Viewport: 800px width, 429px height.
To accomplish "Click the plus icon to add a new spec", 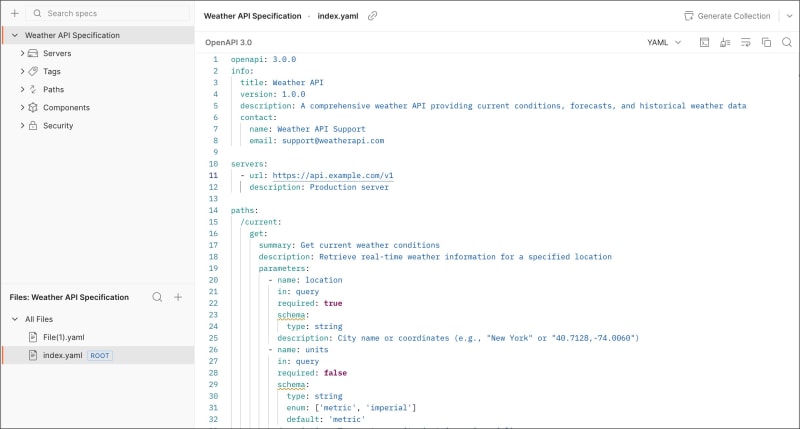I will pyautogui.click(x=15, y=13).
